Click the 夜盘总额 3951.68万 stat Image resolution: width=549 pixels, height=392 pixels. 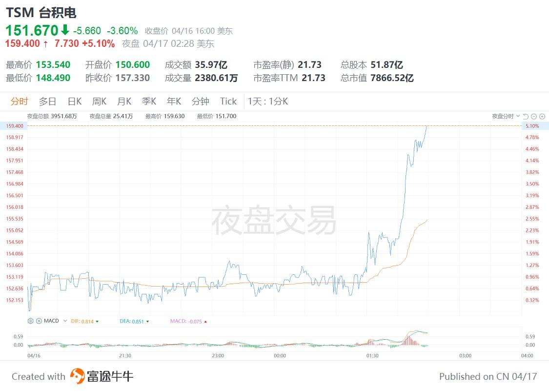coord(52,116)
